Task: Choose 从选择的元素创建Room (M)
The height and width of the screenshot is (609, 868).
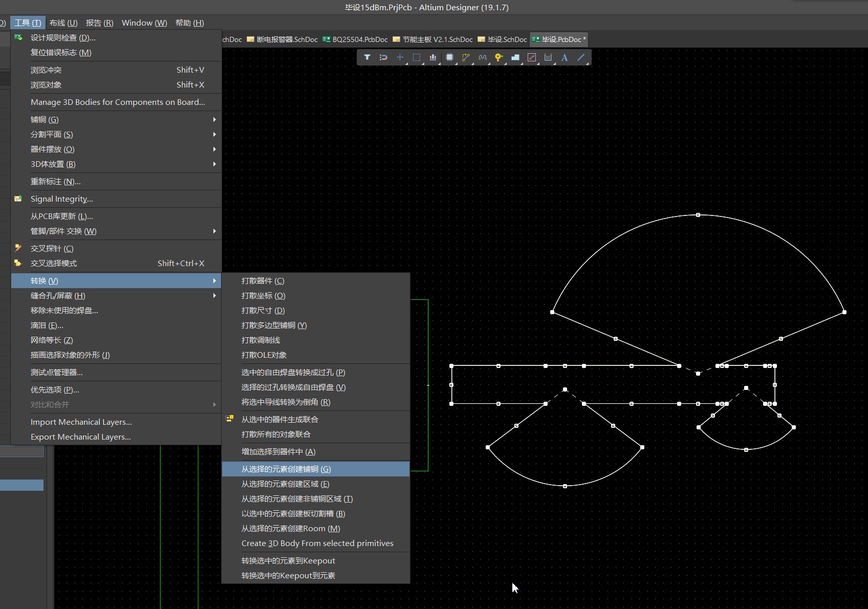Action: 316,529
